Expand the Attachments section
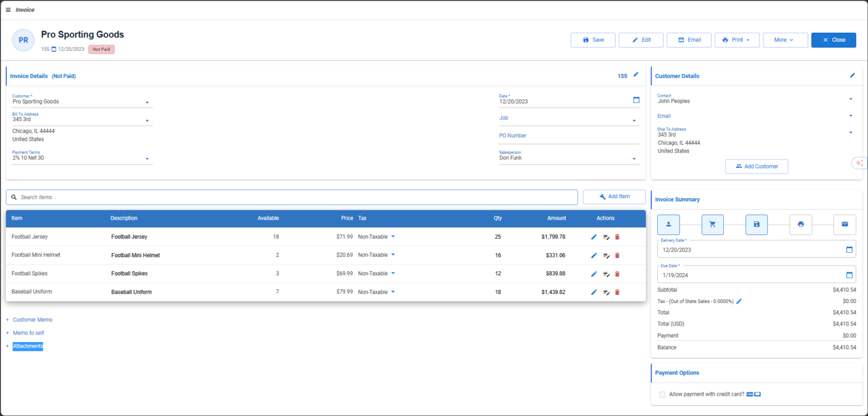 click(x=28, y=346)
